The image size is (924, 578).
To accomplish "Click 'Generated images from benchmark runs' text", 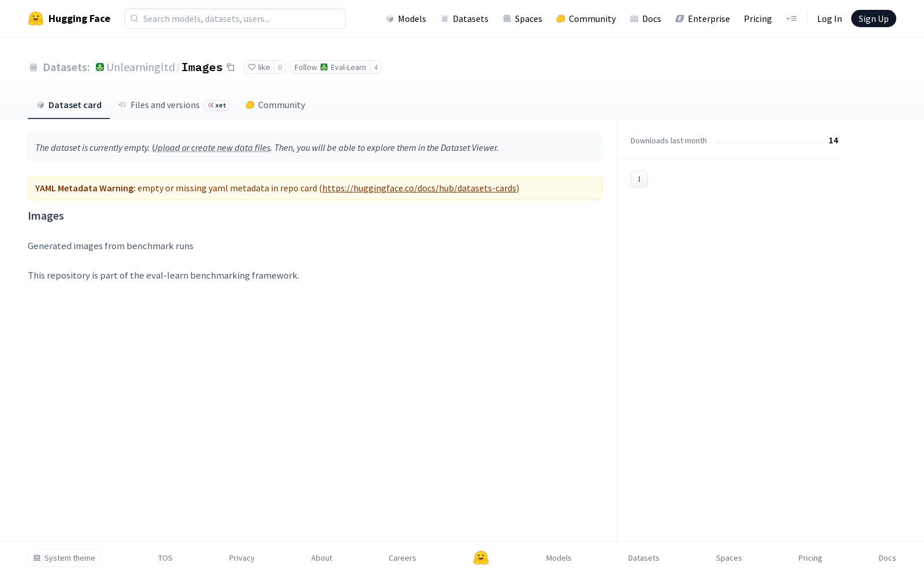I will [x=110, y=246].
